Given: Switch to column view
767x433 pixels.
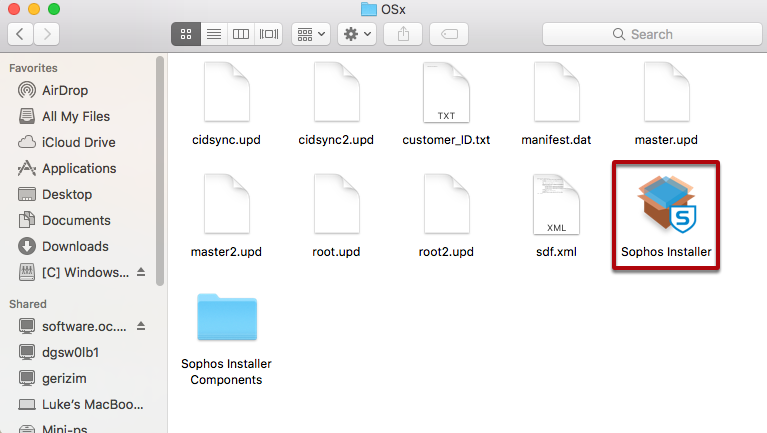Looking at the screenshot, I should click(241, 34).
